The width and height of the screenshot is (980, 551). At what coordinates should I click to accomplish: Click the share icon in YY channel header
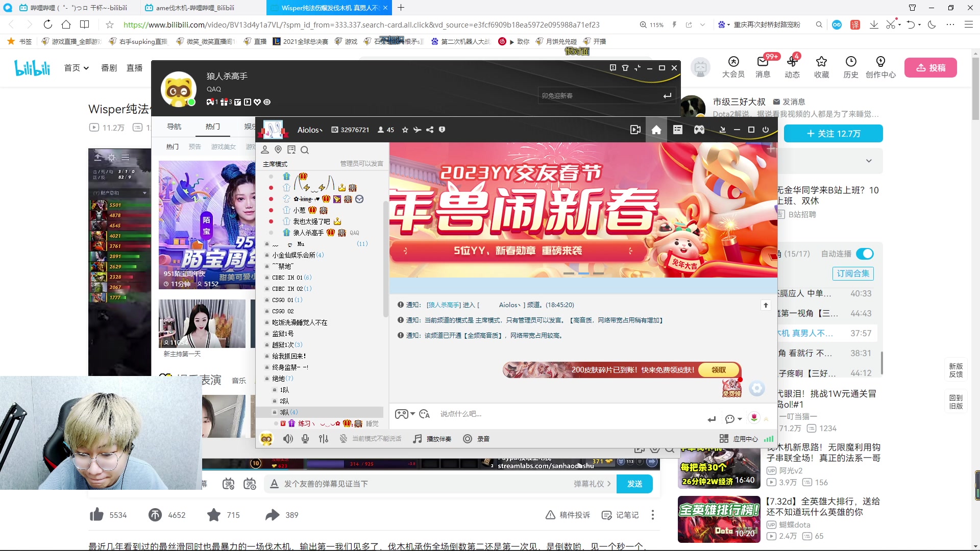[430, 130]
